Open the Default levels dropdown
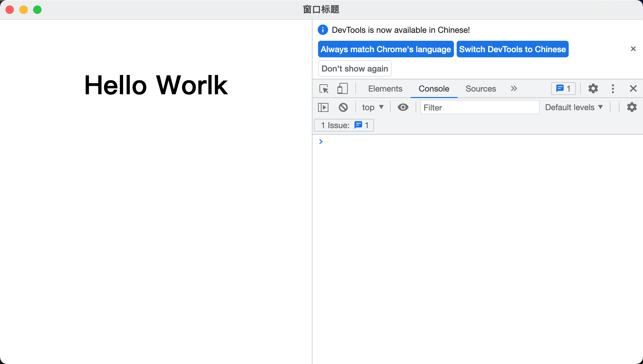643x364 pixels. pyautogui.click(x=574, y=107)
